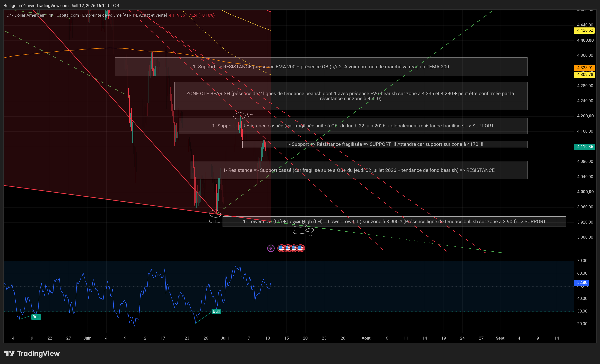Click the 'Juill' label on time axis

pyautogui.click(x=225, y=338)
